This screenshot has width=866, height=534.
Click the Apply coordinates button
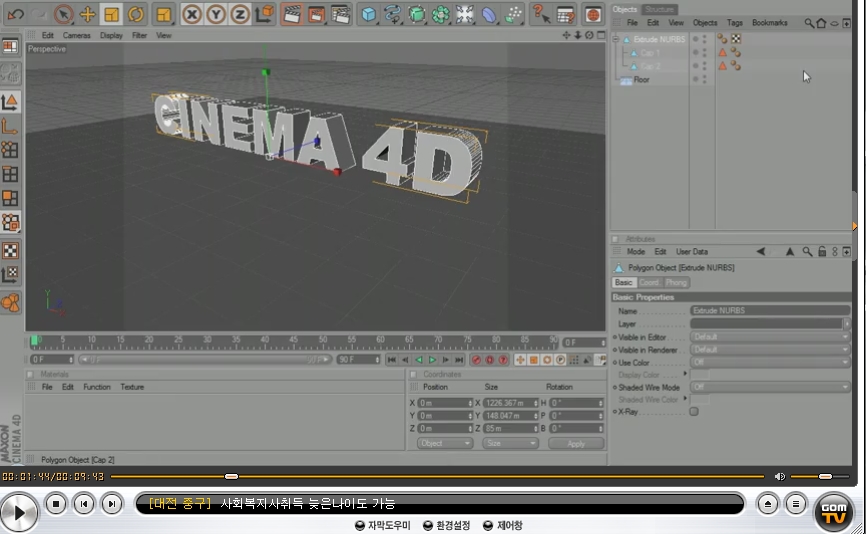coord(576,443)
